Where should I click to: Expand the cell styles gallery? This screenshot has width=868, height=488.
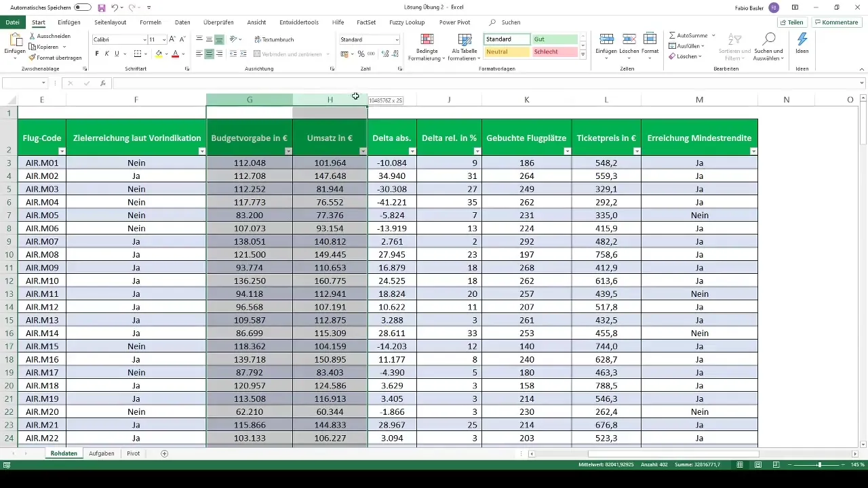click(583, 54)
